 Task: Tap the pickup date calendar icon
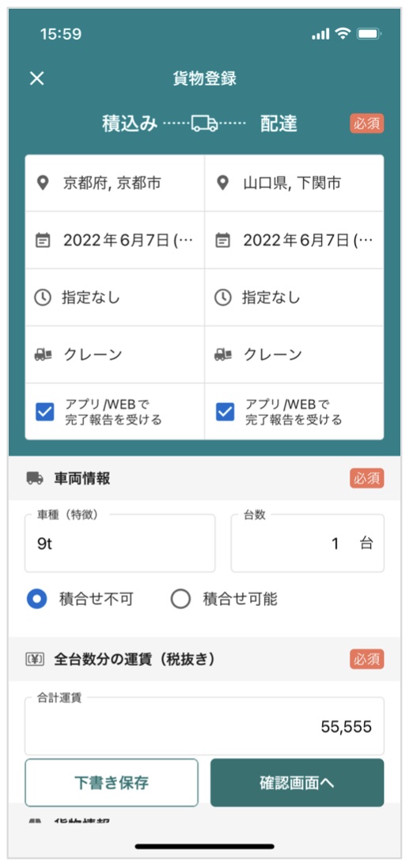[x=43, y=240]
